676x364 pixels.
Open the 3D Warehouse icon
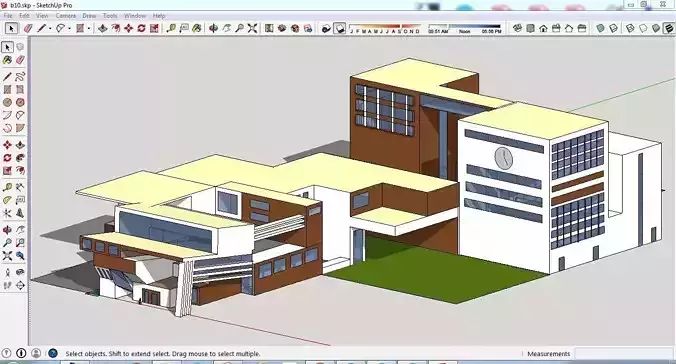pos(282,28)
